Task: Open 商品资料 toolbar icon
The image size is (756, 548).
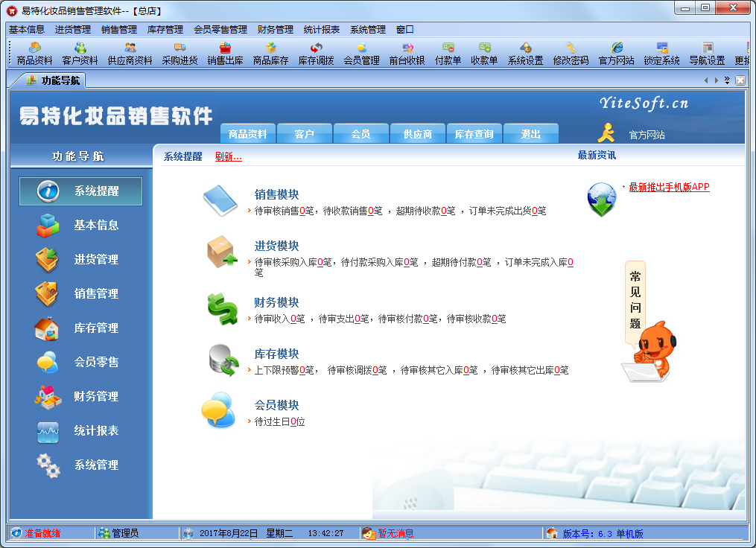Action: pyautogui.click(x=34, y=54)
